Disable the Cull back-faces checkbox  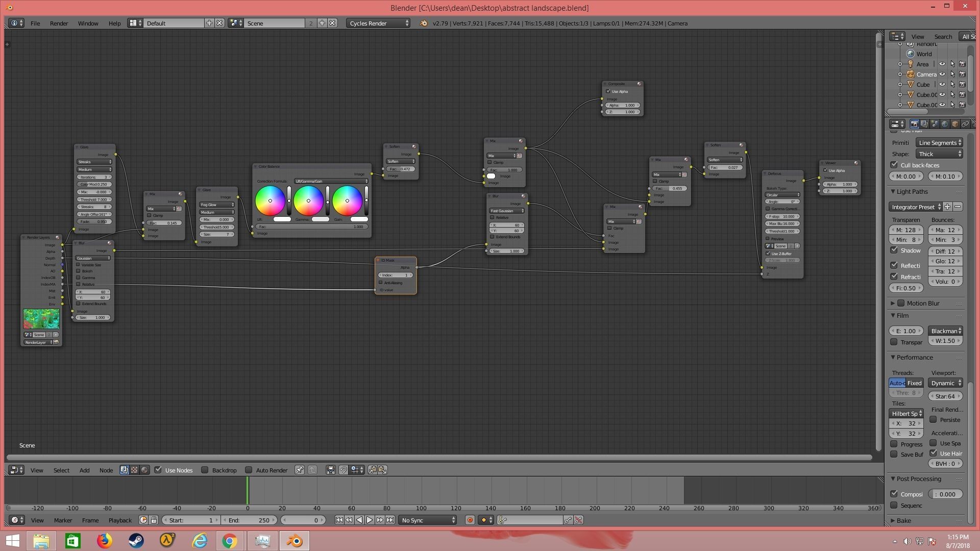click(894, 165)
